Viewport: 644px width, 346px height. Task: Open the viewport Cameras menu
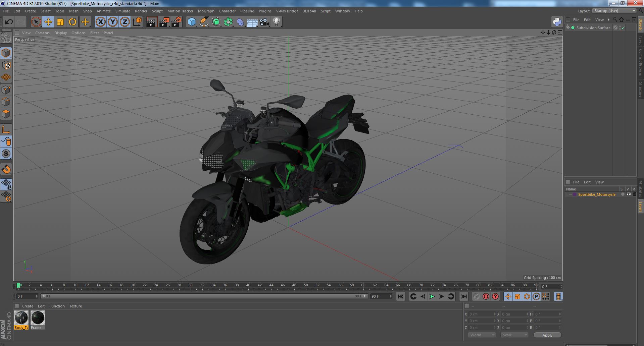tap(42, 33)
